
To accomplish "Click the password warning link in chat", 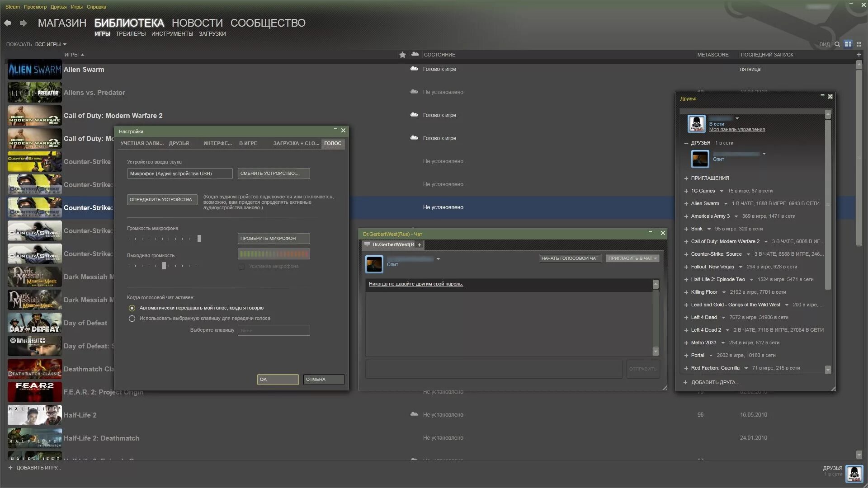I will (x=415, y=284).
